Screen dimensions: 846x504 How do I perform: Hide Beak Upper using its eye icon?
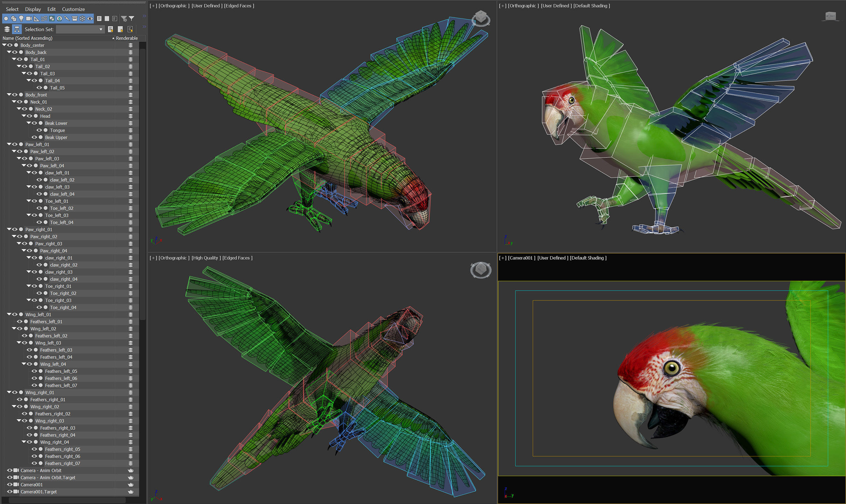coord(35,137)
